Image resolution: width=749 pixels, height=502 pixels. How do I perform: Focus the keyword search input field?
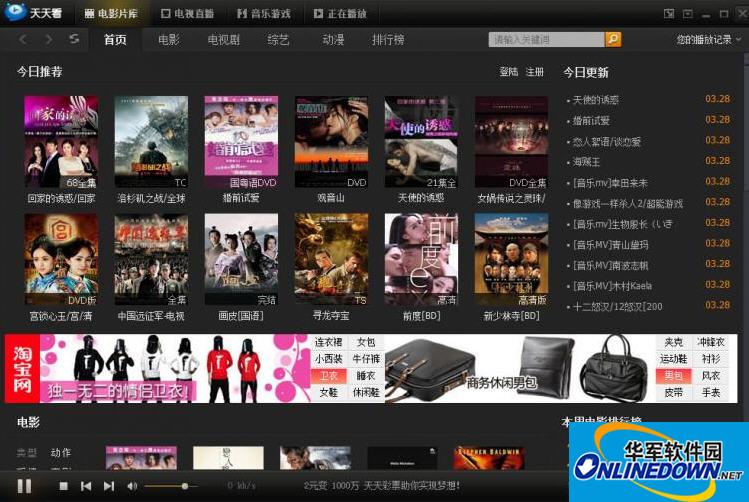(x=546, y=39)
